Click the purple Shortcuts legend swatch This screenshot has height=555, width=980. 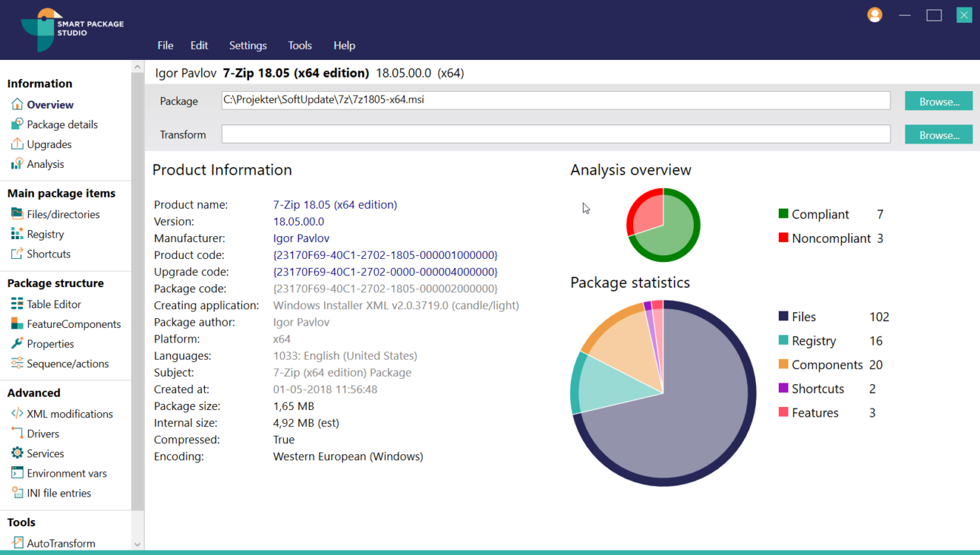coord(783,388)
